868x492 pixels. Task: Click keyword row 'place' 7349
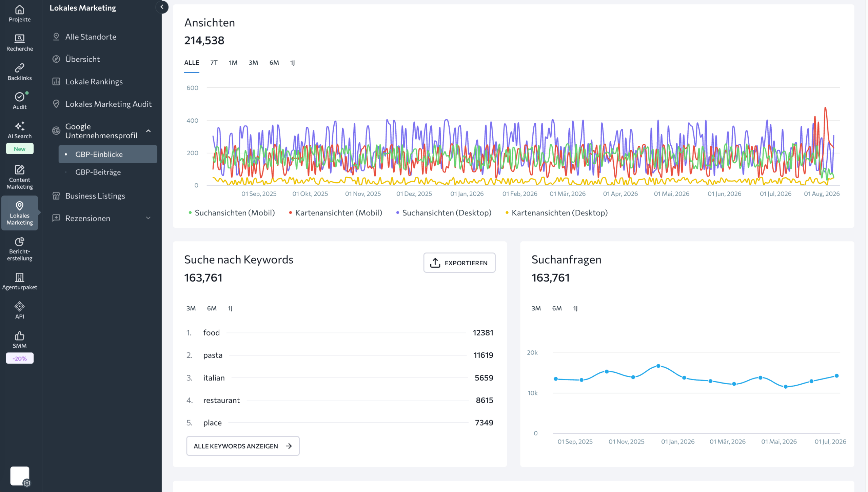[x=340, y=423]
